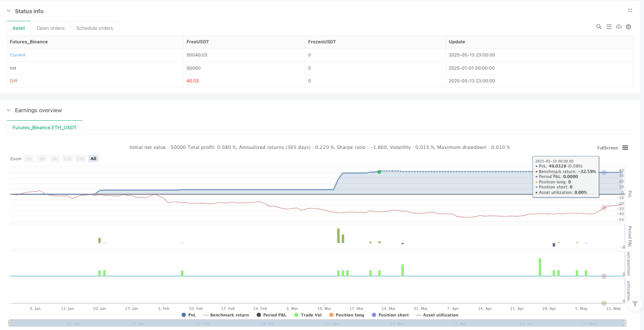Viewport: 644px width, 330px height.
Task: Click the upward scroll-to-top arrow icon
Action: (x=636, y=303)
